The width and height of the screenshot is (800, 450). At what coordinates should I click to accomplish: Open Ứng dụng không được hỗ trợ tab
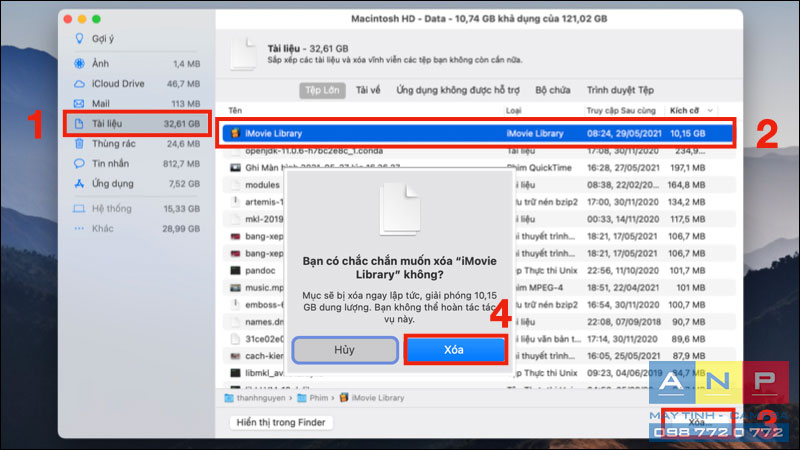458,90
